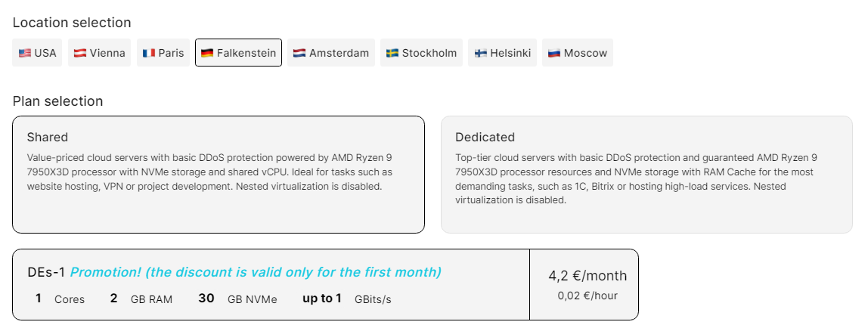
Task: Pick the Moscow location label
Action: (x=585, y=53)
